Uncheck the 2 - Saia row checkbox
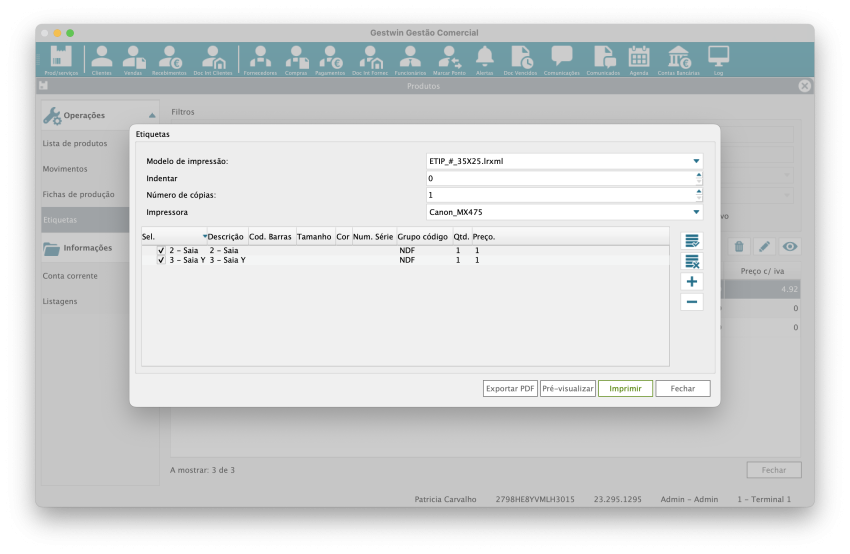The image size is (850, 554). [161, 250]
